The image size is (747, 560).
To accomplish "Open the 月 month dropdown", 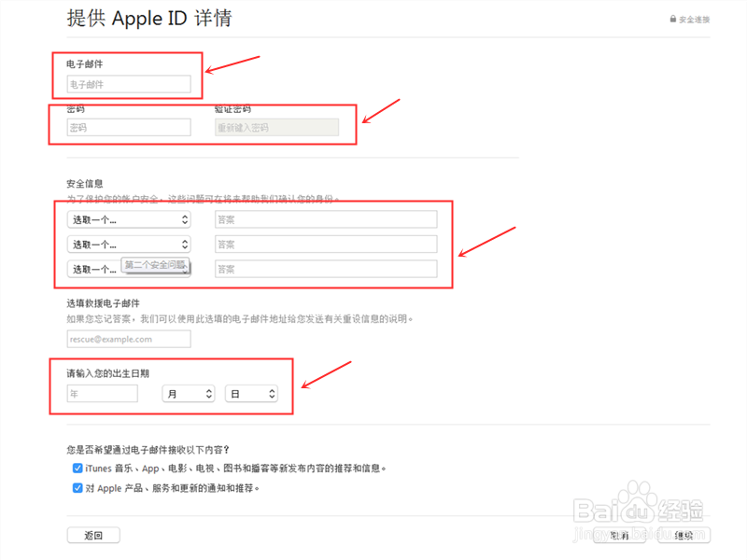I will (x=189, y=394).
